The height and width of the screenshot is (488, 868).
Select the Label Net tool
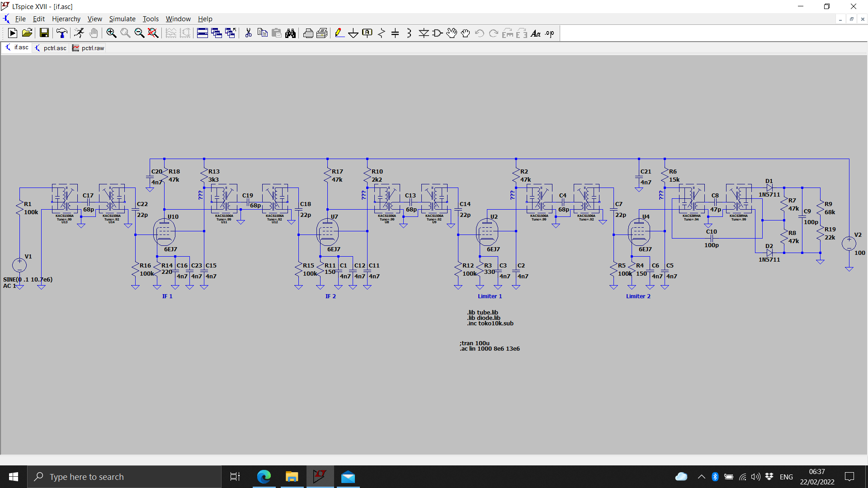pyautogui.click(x=367, y=33)
